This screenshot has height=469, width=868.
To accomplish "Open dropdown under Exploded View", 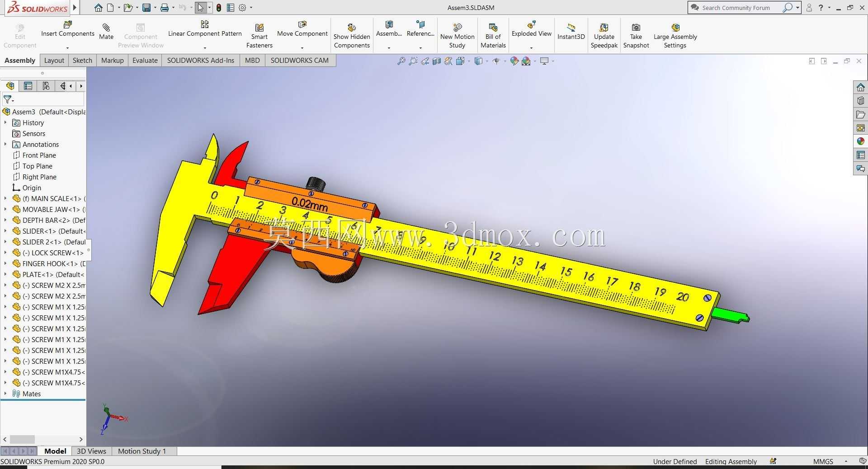I will pos(531,47).
